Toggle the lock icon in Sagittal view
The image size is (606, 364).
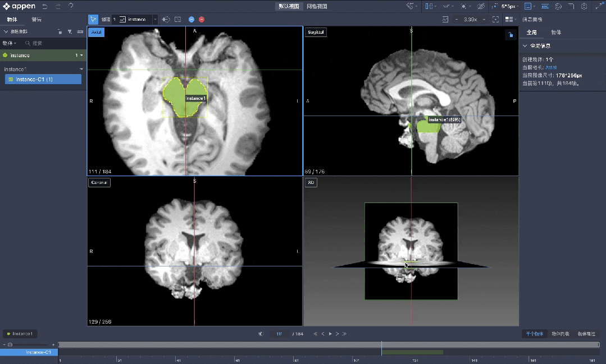point(510,35)
